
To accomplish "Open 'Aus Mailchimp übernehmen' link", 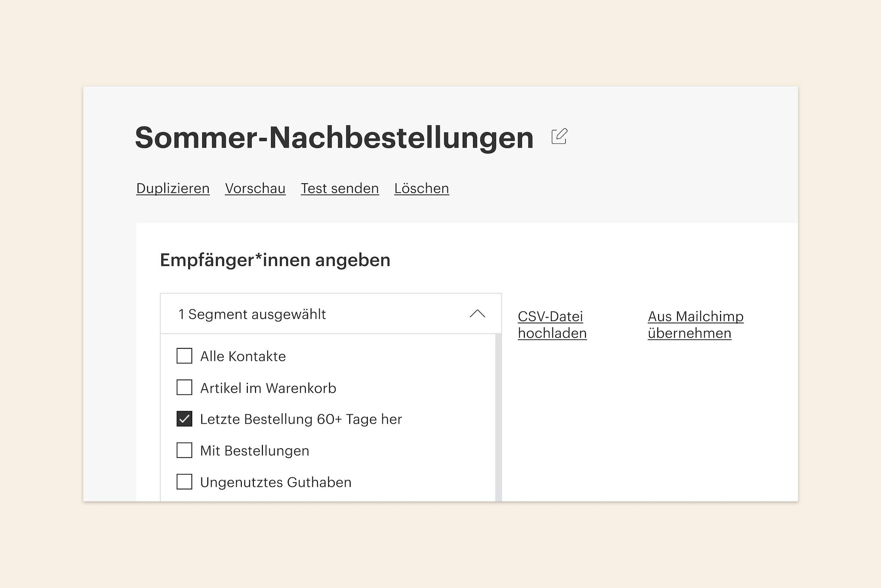I will (695, 325).
